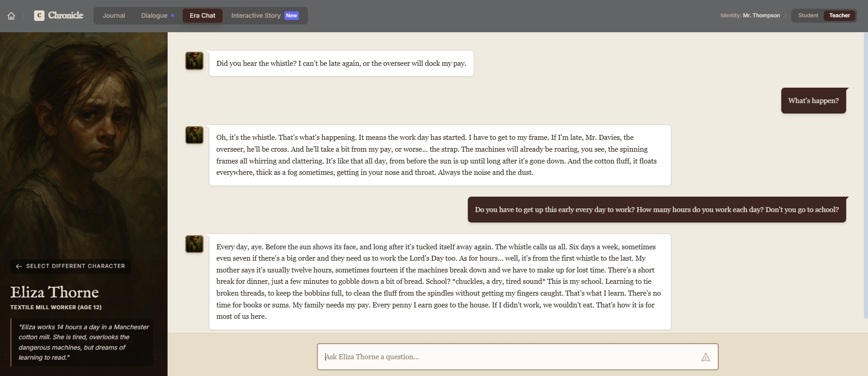Click Eliza's avatar beside the Mr. Davies reply

[194, 135]
